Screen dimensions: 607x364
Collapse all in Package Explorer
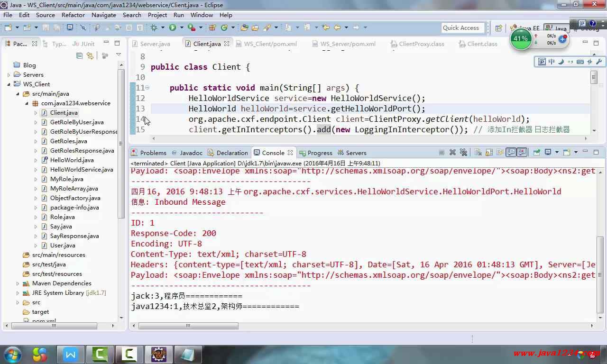pyautogui.click(x=79, y=55)
